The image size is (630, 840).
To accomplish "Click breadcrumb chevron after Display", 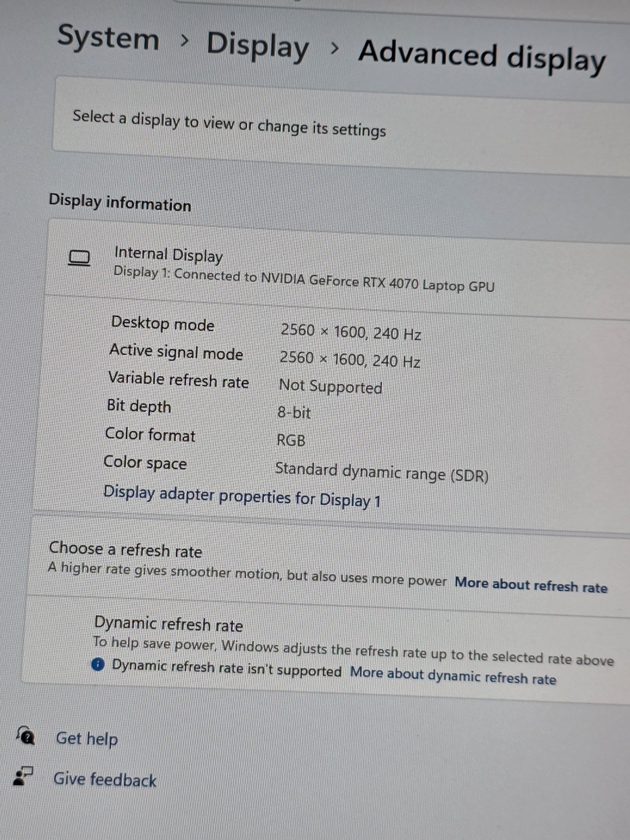I will [334, 48].
